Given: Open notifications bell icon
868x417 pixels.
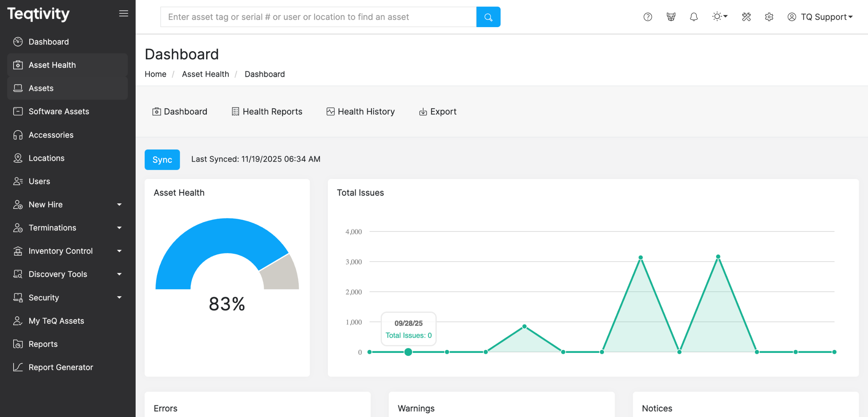Looking at the screenshot, I should click(694, 17).
